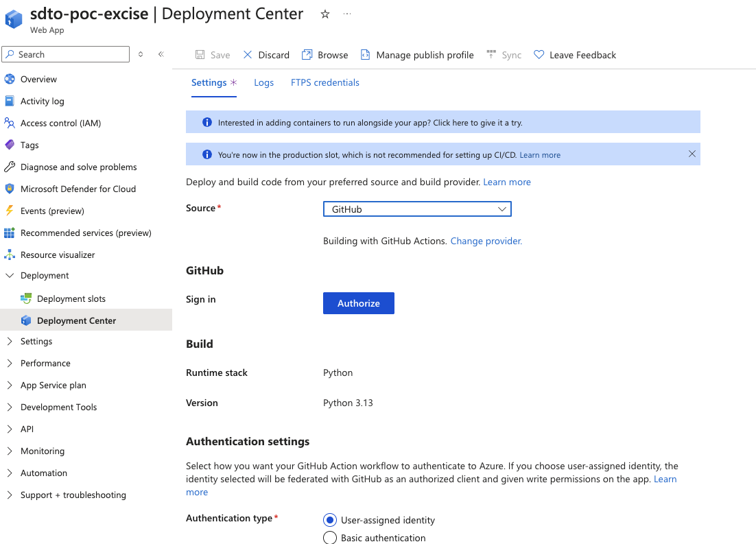Click the Deployment slots icon
This screenshot has height=544, width=756.
[x=26, y=298]
